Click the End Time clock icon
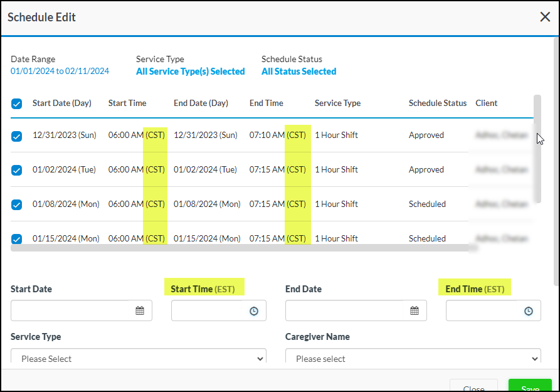Screen dimensions: 560x392 (x=529, y=310)
